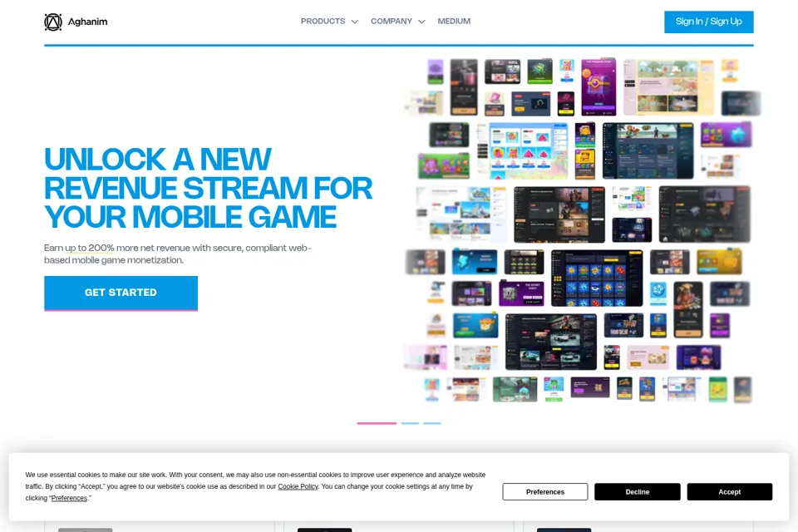Decline non-essential cookies

click(x=638, y=492)
